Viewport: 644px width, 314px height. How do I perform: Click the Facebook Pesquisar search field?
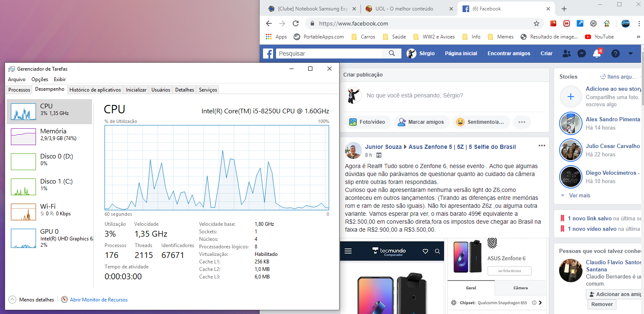[x=329, y=54]
